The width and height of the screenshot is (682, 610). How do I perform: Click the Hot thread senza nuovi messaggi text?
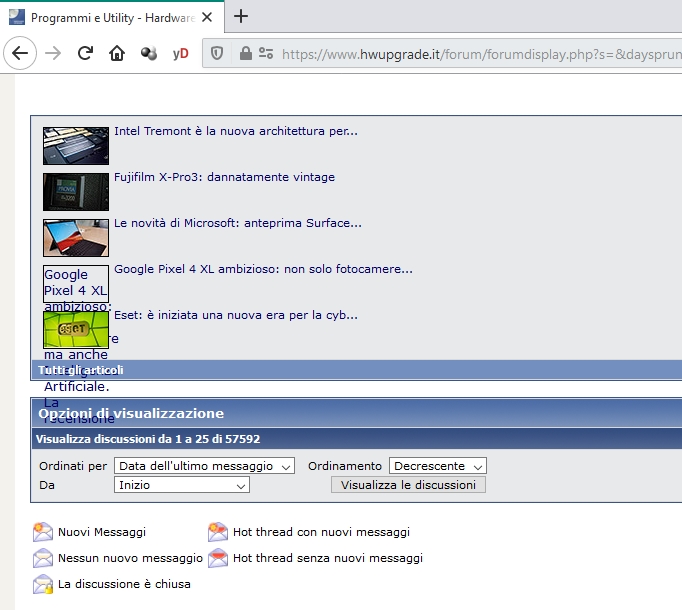coord(328,558)
